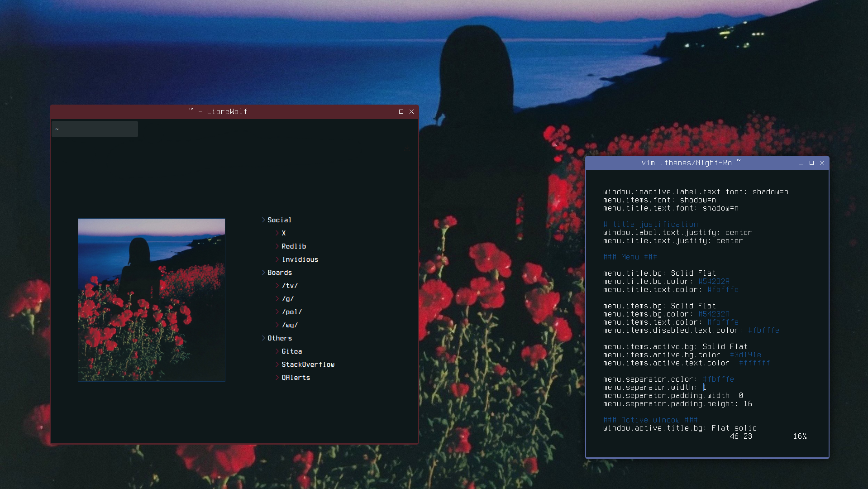Click the '### Menu ###' comment line
Image resolution: width=868 pixels, height=489 pixels.
coord(630,257)
